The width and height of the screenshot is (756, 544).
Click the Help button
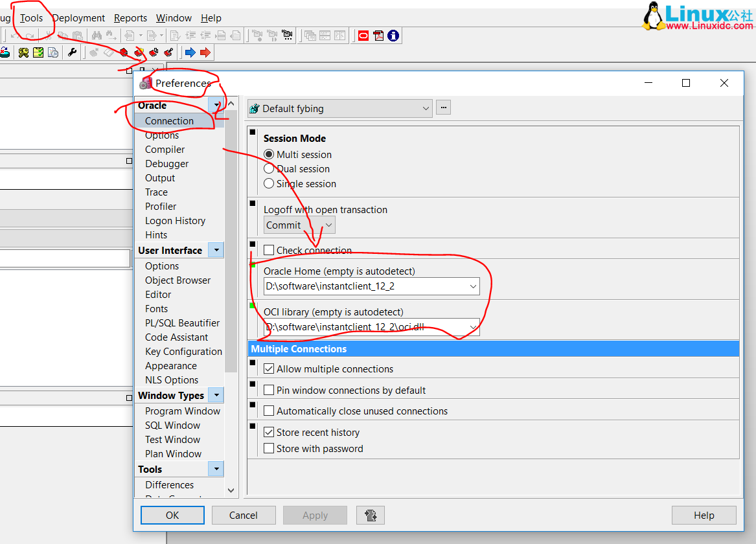click(704, 515)
